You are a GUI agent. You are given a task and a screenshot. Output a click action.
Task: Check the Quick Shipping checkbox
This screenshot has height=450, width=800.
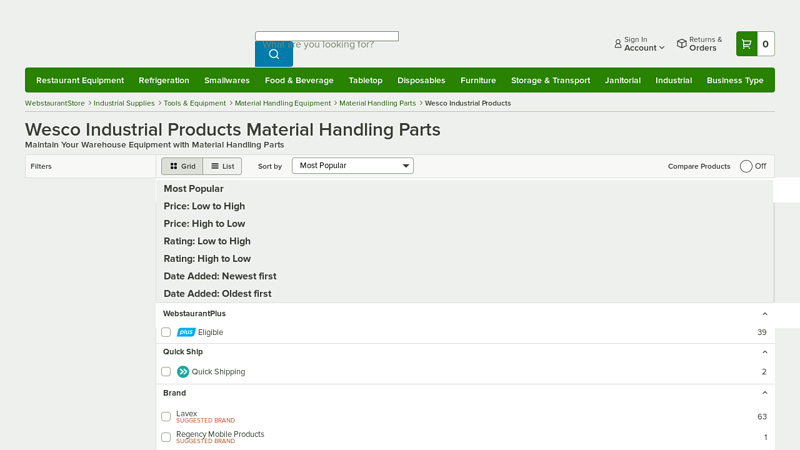click(x=166, y=372)
